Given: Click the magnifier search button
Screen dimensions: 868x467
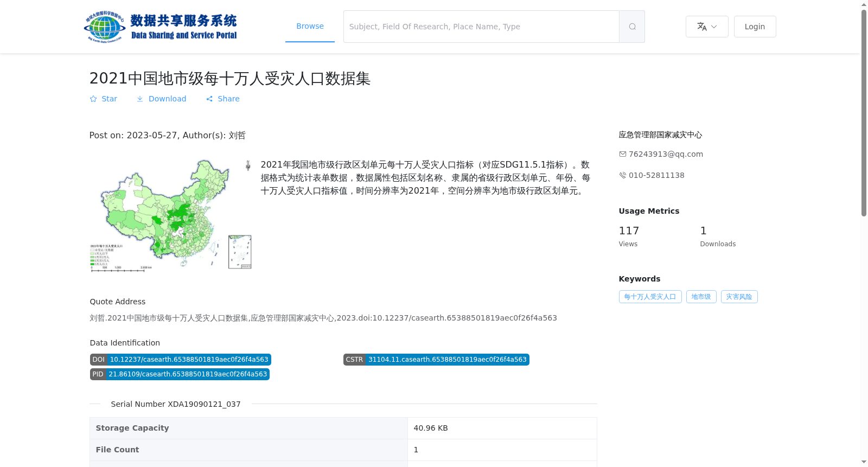Looking at the screenshot, I should tap(632, 27).
